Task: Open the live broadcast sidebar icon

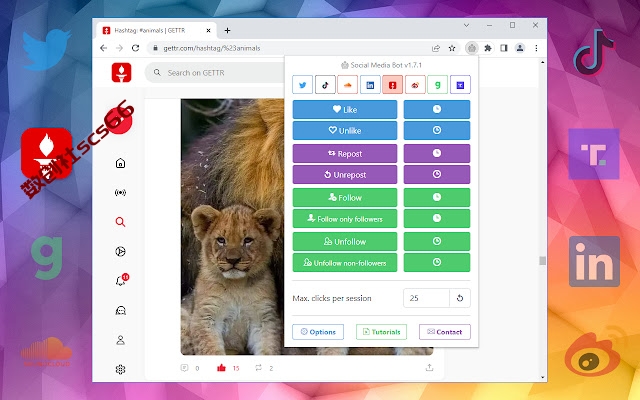Action: click(120, 193)
